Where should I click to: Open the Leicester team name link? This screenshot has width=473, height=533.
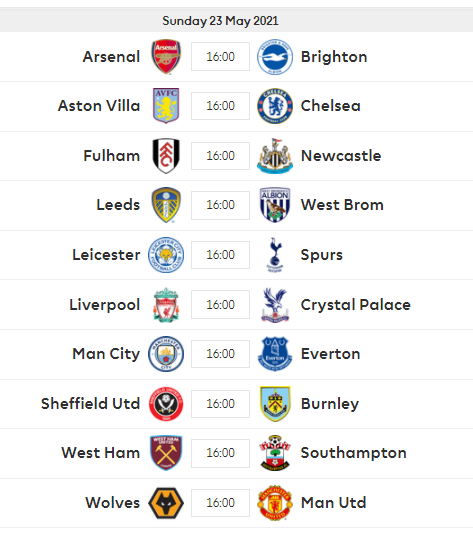pos(106,255)
